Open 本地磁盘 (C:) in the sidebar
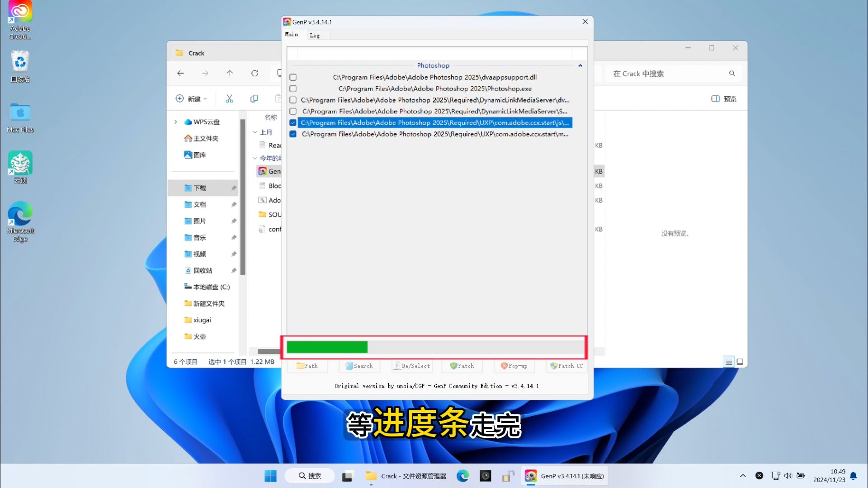Viewport: 868px width, 488px height. tap(207, 287)
